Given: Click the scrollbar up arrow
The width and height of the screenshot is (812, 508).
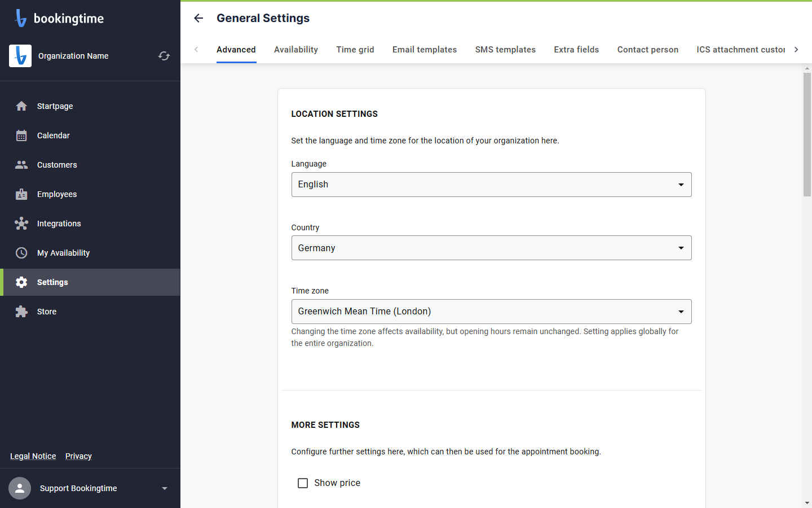Looking at the screenshot, I should [x=807, y=68].
